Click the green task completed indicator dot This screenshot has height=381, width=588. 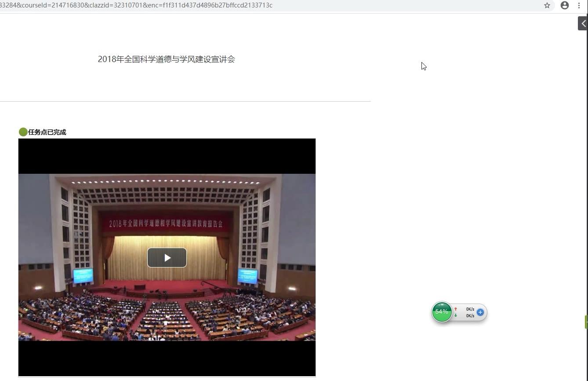[23, 132]
